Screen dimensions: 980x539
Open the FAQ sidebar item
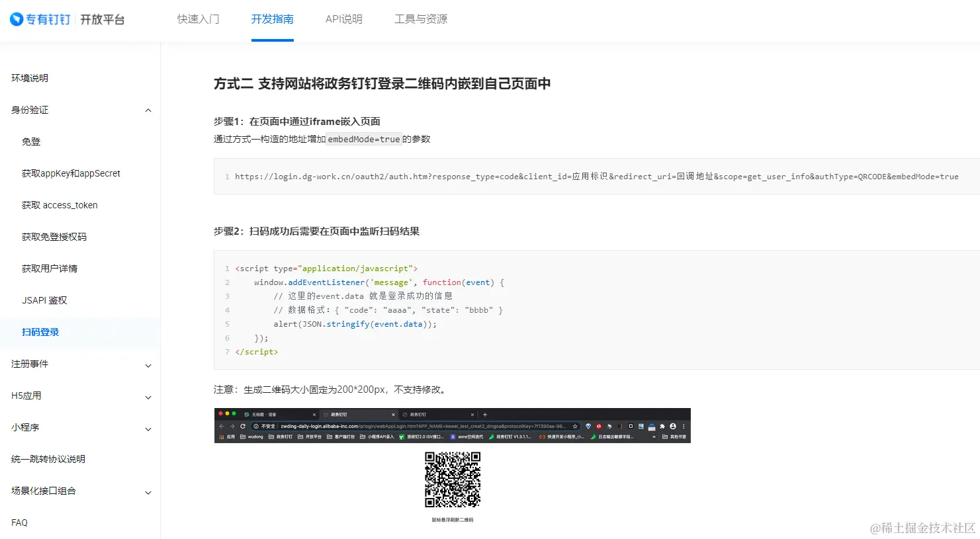click(20, 522)
